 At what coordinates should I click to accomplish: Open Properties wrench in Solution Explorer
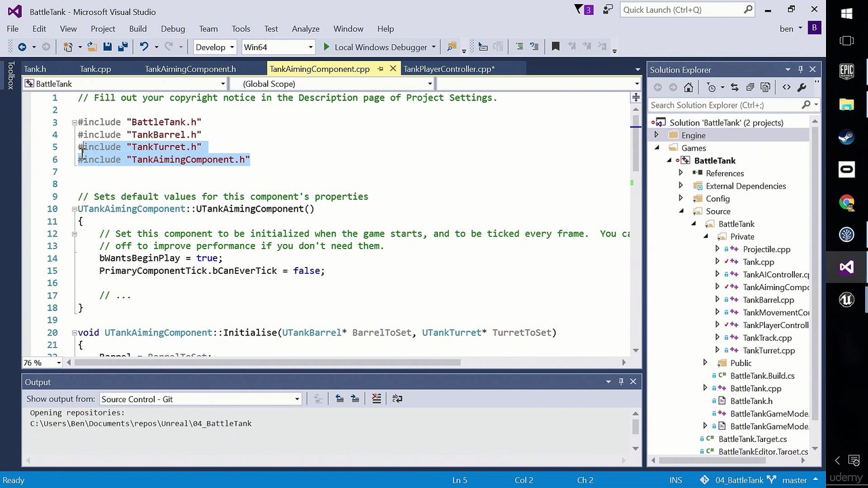[x=802, y=87]
